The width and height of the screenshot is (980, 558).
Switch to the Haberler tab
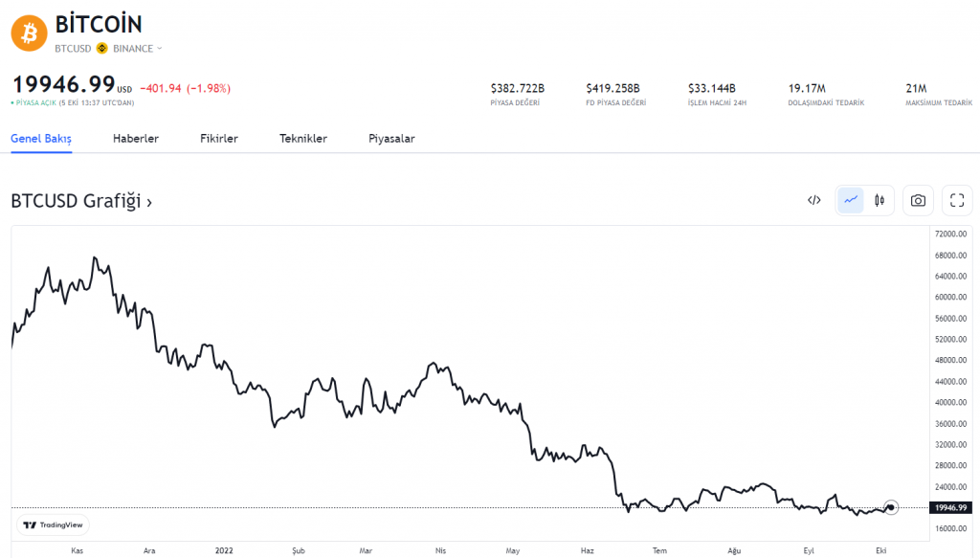click(x=136, y=139)
